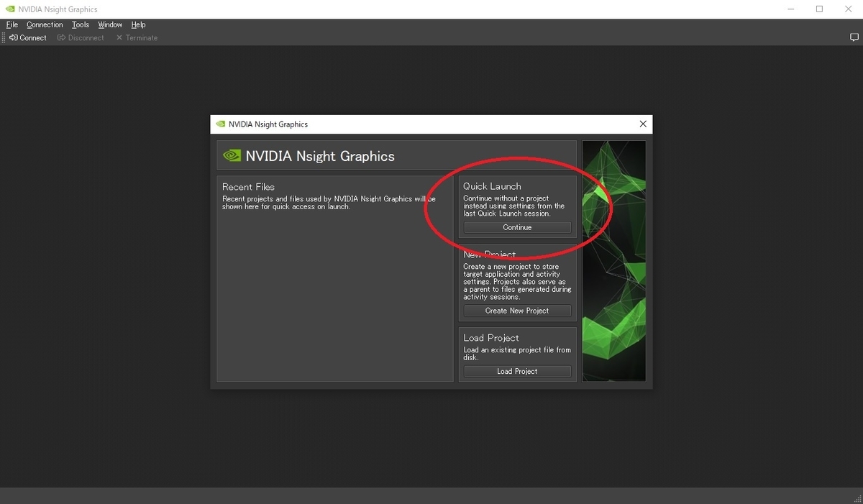Click the app icon in main title bar
The height and width of the screenshot is (504, 863).
9,9
